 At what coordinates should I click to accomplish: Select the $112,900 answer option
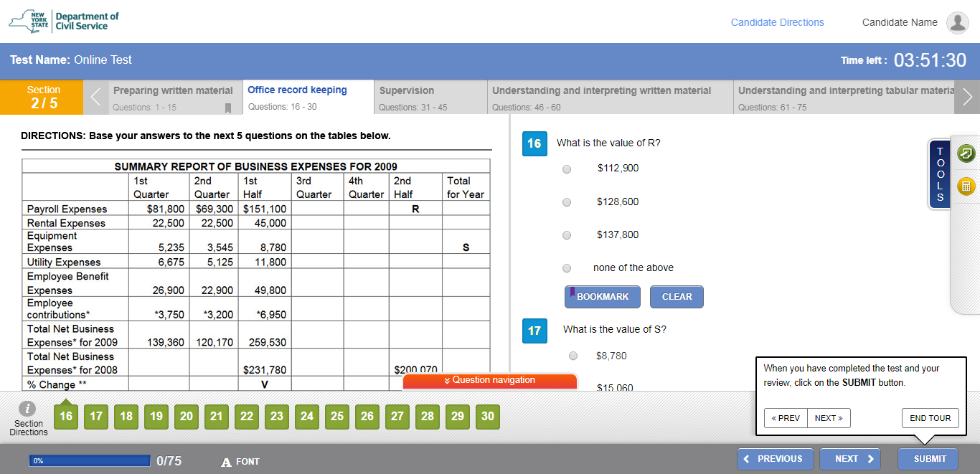point(567,169)
